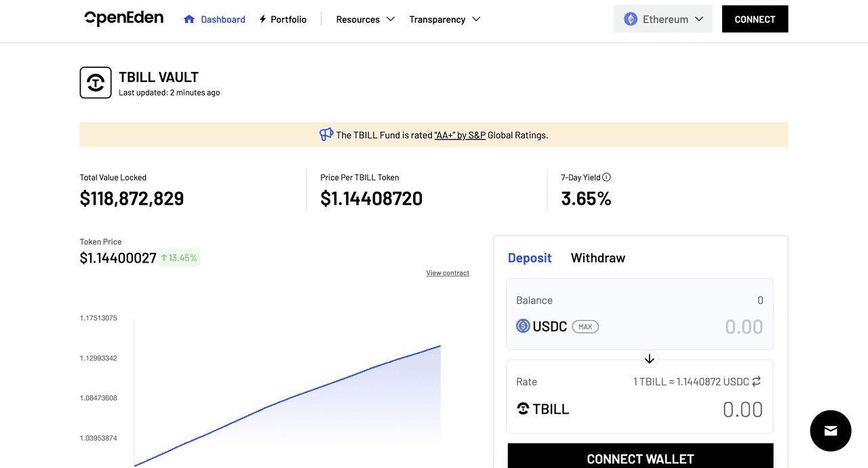Click the Portfolio lightning bolt icon
This screenshot has height=468, width=868.
tap(262, 19)
